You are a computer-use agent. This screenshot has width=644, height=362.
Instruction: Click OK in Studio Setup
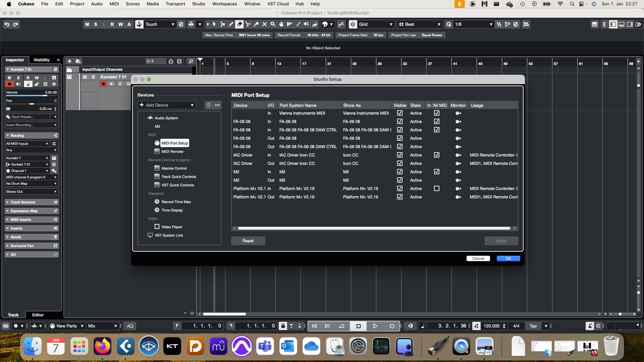point(508,258)
